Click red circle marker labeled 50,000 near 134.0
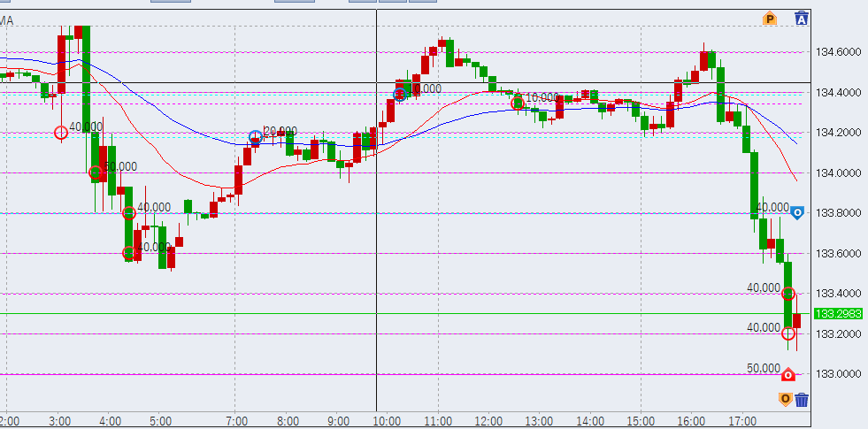Viewport: 868px width, 429px height. click(95, 173)
